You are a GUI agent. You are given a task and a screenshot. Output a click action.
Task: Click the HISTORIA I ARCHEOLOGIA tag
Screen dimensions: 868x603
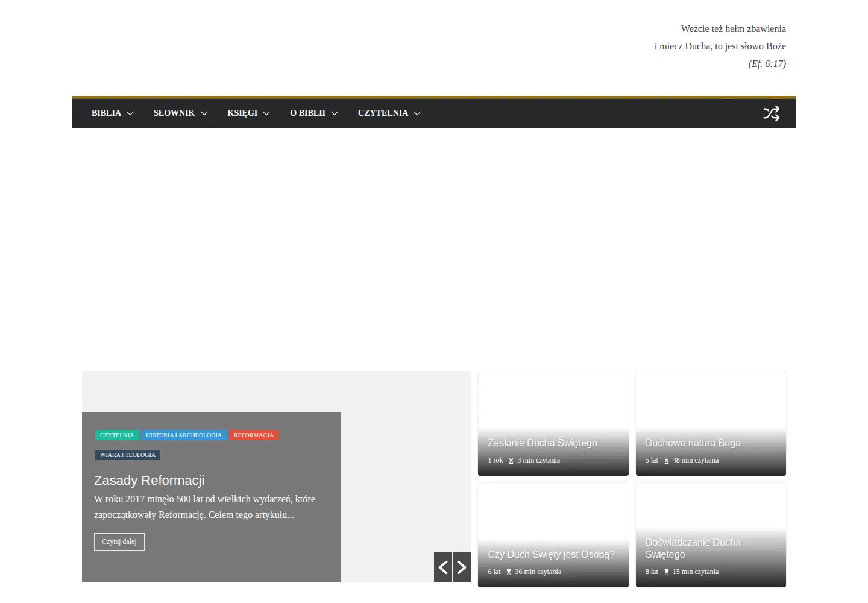pos(184,435)
